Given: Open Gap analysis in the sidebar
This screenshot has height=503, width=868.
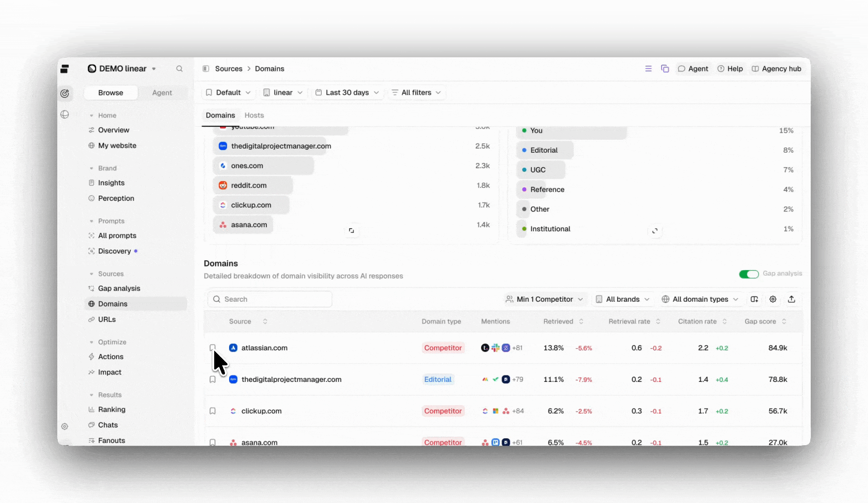Looking at the screenshot, I should coord(119,288).
